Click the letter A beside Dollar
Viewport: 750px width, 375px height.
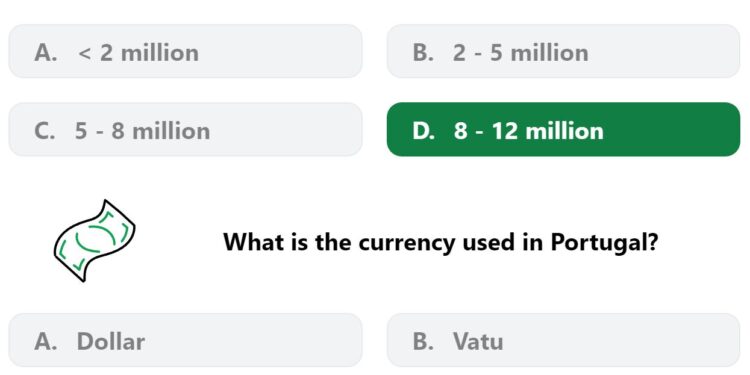pos(45,342)
